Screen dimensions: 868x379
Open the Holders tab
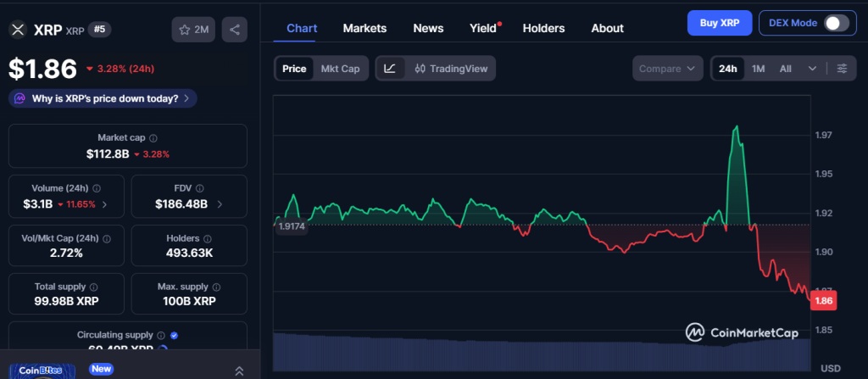(543, 28)
